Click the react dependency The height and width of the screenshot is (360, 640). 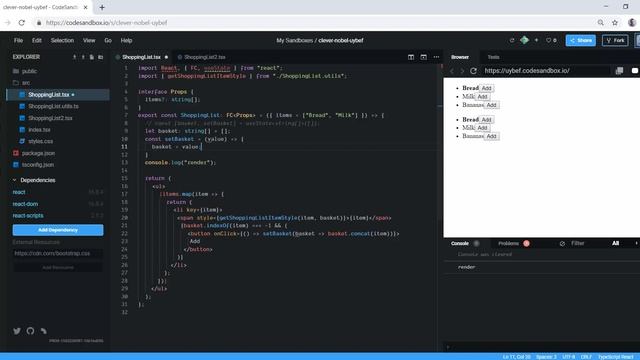[x=19, y=192]
